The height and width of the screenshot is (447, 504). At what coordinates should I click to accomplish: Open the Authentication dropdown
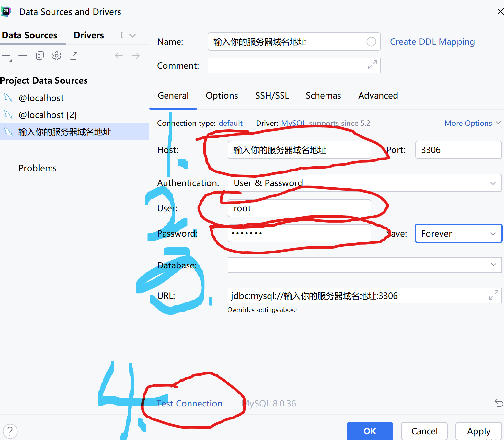click(365, 183)
